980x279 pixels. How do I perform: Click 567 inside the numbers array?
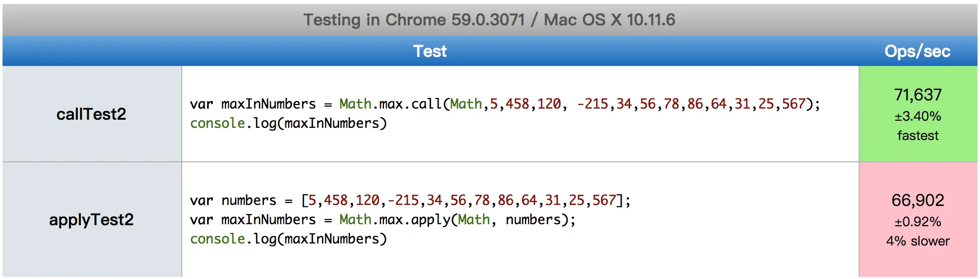[x=604, y=200]
